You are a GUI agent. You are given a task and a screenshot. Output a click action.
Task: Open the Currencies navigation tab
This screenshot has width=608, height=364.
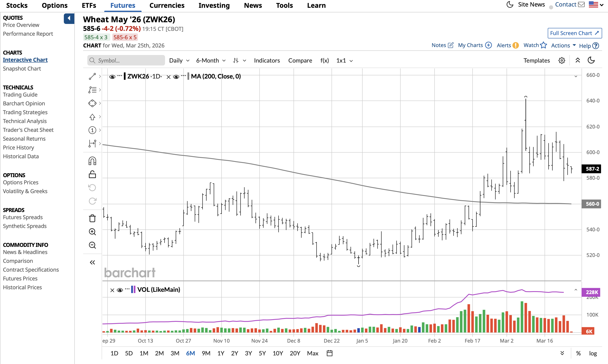[167, 5]
